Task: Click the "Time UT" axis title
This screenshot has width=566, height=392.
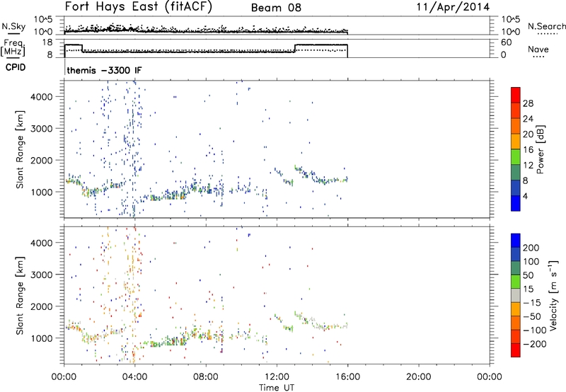Action: [277, 388]
